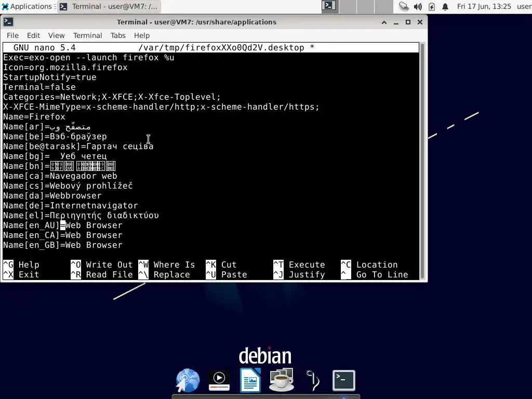
Task: Click the ^K Cut shortcut label
Action: tap(221, 264)
